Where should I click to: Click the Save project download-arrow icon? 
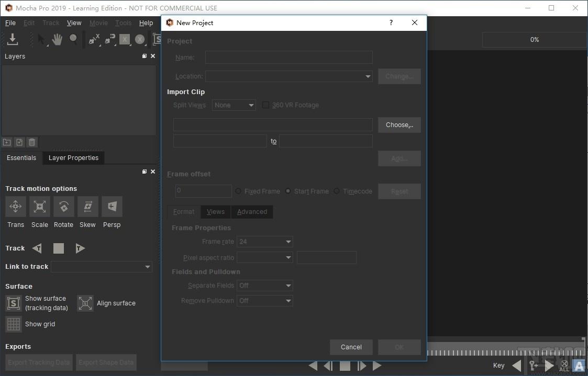pyautogui.click(x=13, y=39)
